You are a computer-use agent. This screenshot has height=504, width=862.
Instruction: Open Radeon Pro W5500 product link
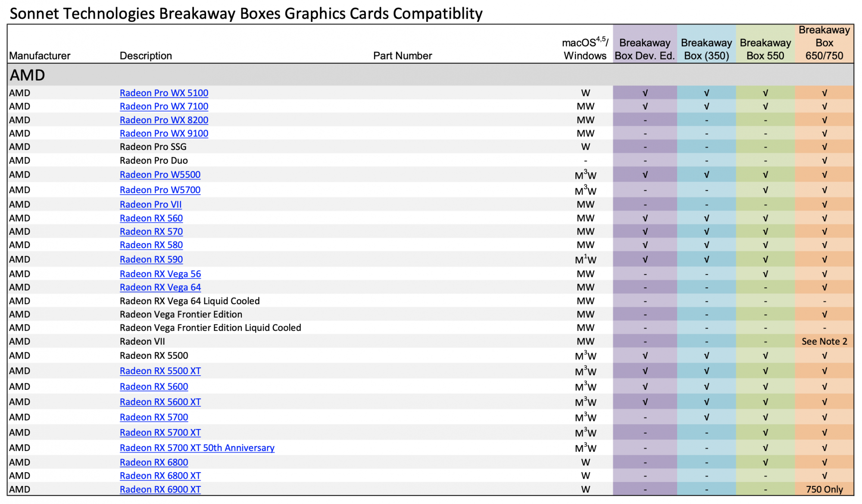coord(160,175)
